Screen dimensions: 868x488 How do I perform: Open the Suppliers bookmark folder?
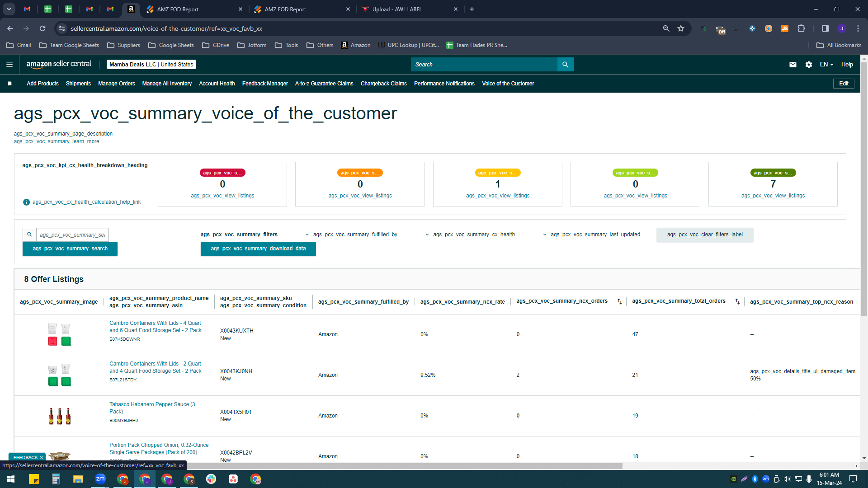(x=123, y=45)
